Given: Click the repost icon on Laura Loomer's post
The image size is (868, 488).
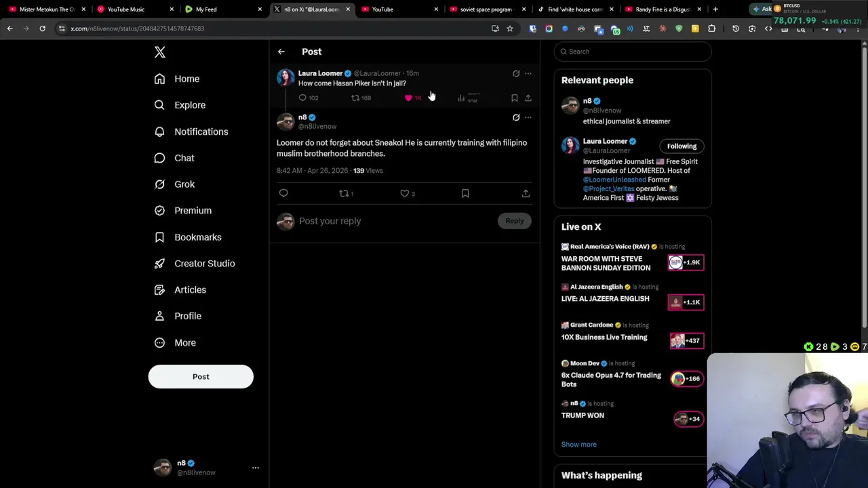Looking at the screenshot, I should [x=355, y=98].
